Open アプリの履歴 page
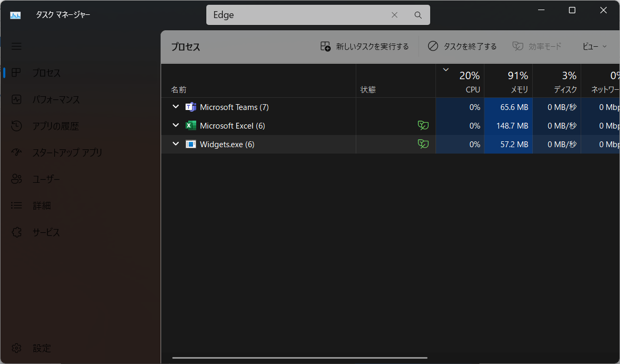Screen dimensions: 620x364 click(x=80, y=126)
